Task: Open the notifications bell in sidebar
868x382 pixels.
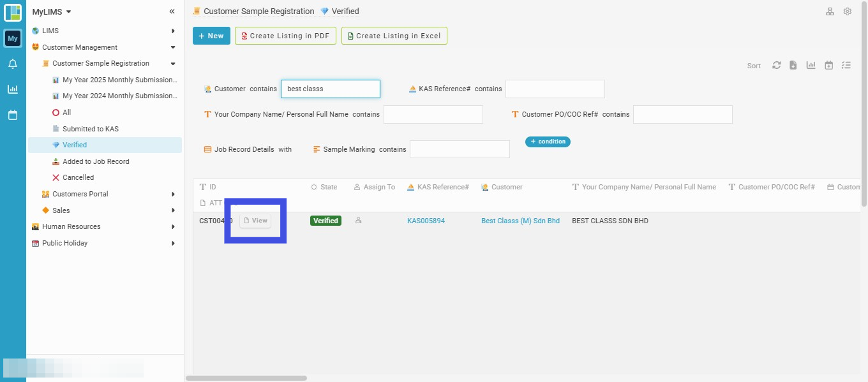Action: pos(13,64)
